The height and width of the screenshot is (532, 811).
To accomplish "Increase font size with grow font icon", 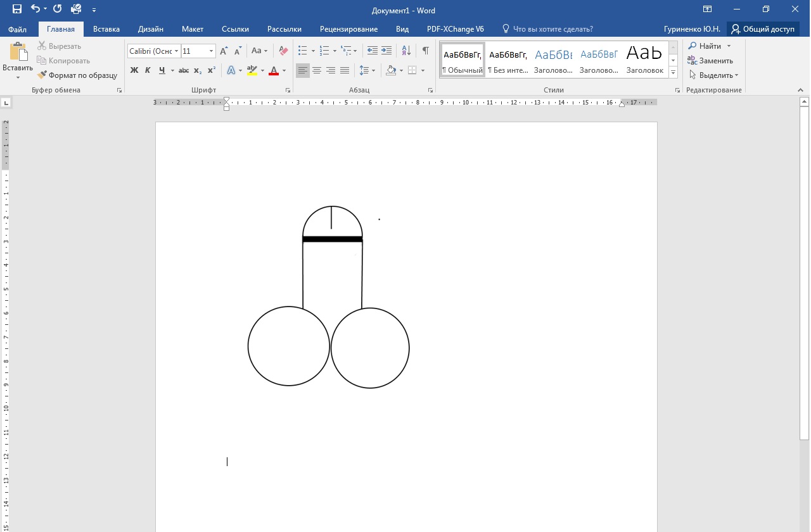I will click(x=224, y=51).
